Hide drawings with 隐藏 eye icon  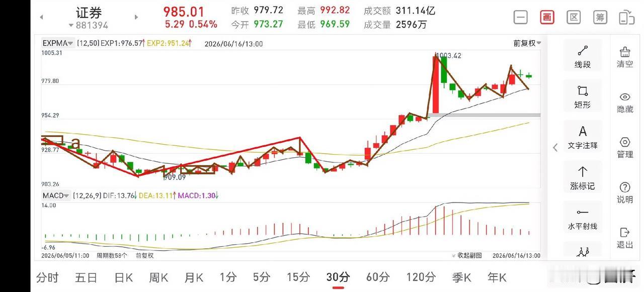click(x=625, y=103)
